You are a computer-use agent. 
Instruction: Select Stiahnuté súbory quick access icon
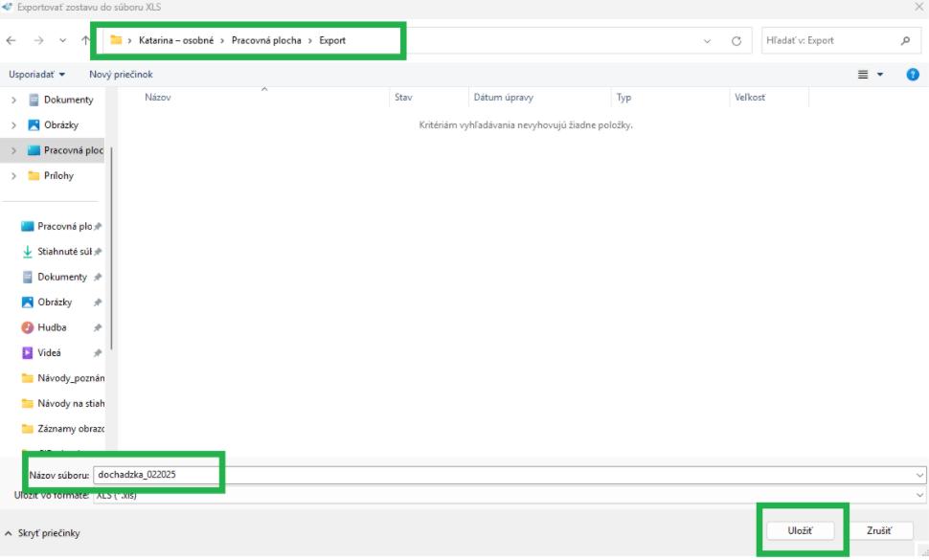pos(27,252)
